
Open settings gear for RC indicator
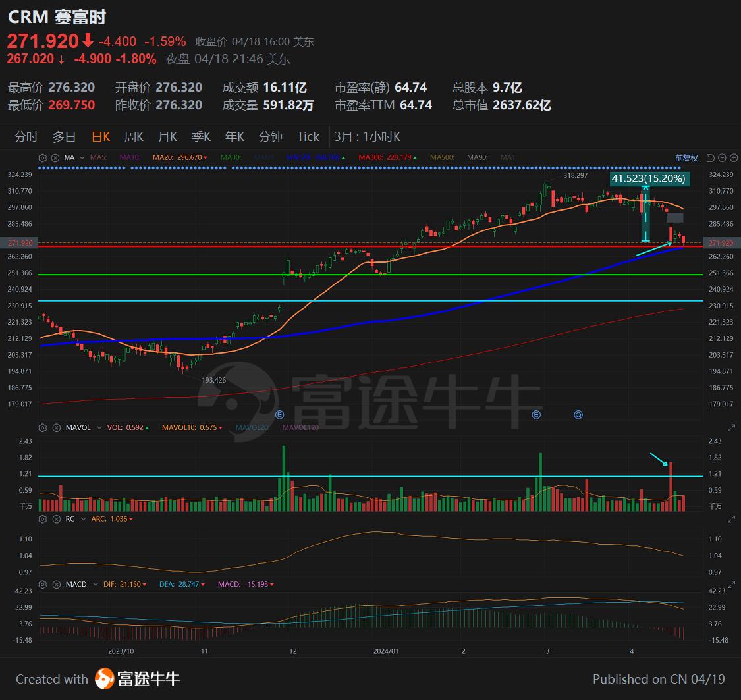pos(43,519)
